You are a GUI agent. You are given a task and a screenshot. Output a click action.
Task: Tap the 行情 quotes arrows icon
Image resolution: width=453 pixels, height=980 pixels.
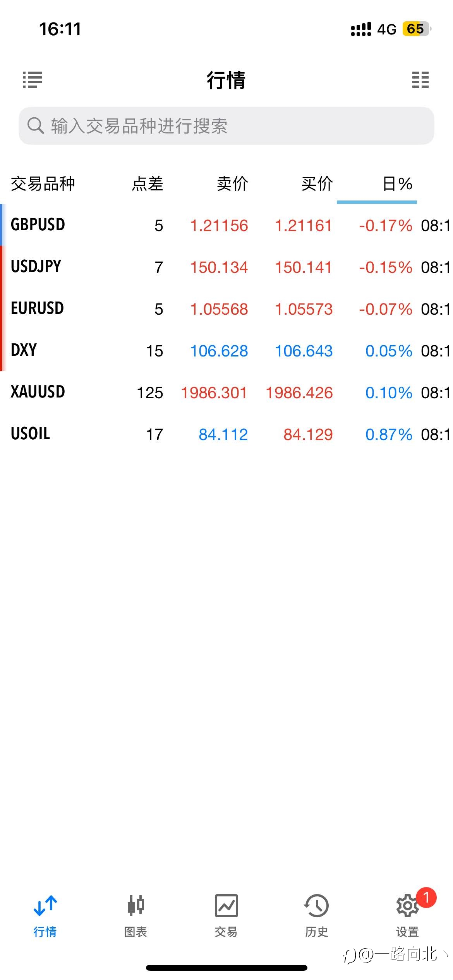coord(45,905)
